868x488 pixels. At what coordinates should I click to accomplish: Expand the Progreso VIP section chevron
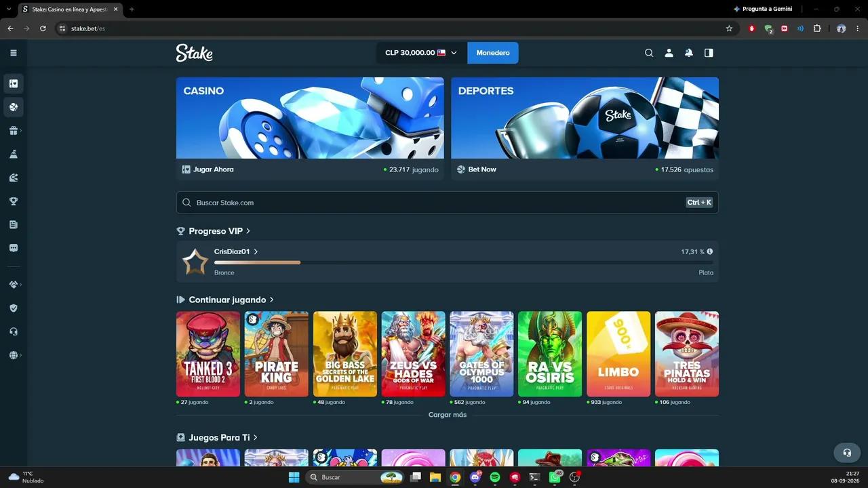[248, 231]
